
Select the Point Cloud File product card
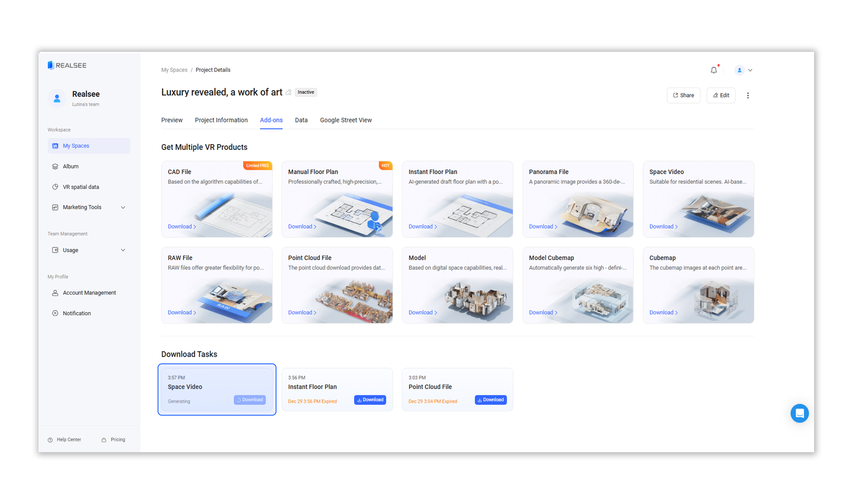coord(337,285)
